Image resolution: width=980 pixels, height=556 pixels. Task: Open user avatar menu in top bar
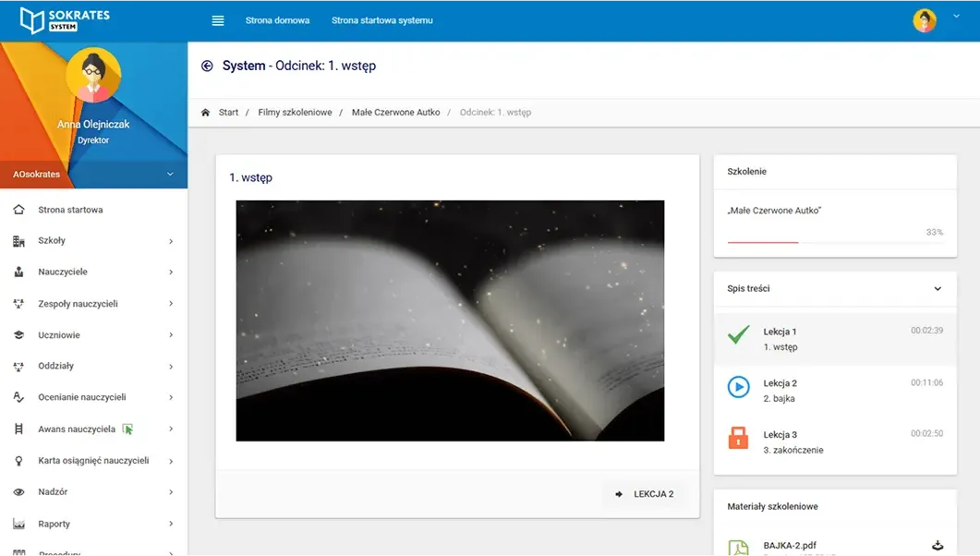925,20
